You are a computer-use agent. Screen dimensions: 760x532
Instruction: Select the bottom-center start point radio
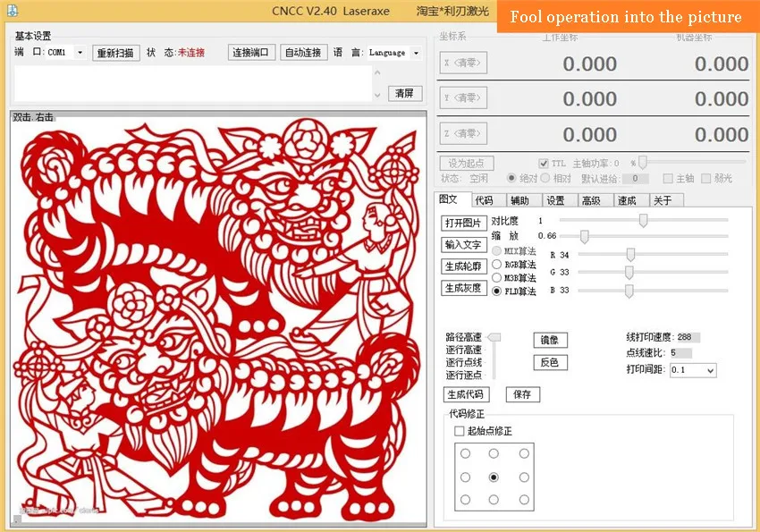pyautogui.click(x=494, y=499)
